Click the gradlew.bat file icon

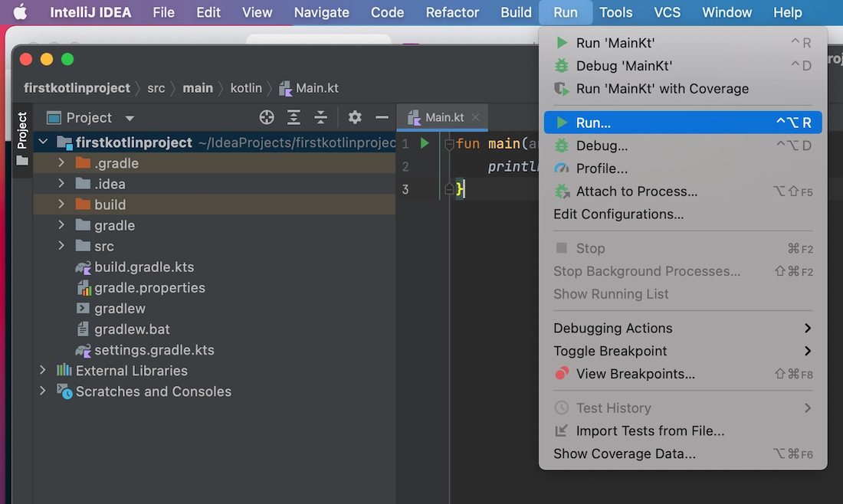coord(83,329)
